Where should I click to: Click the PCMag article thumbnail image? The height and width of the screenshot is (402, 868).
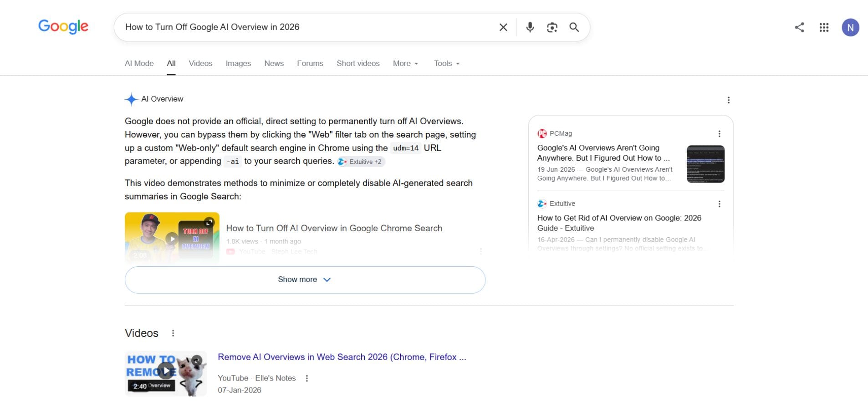(x=705, y=164)
